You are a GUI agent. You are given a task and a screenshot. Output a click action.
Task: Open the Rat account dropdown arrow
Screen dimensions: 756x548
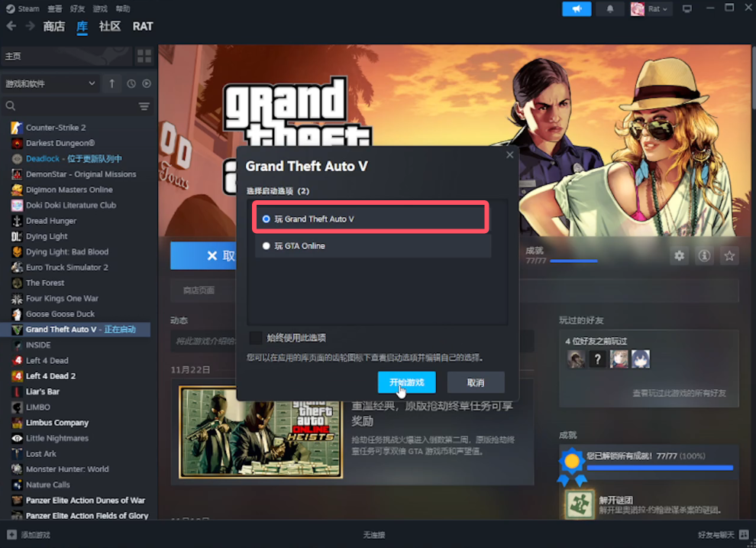click(x=665, y=9)
